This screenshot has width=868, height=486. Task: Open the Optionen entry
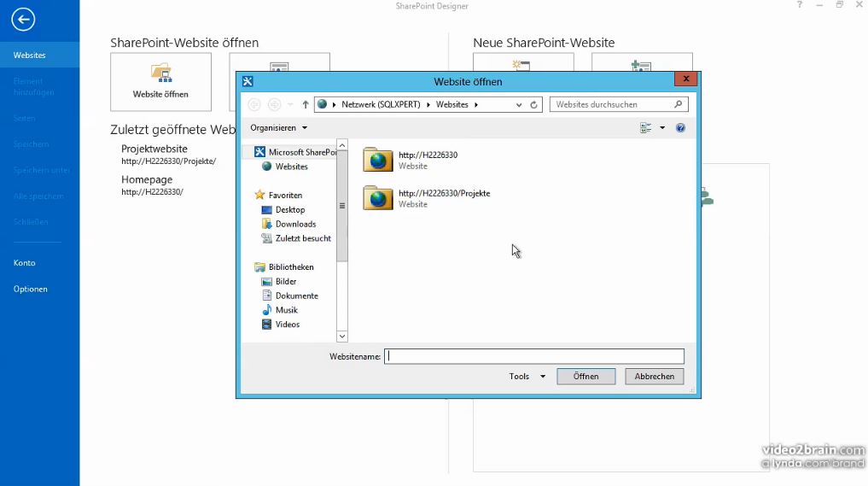(31, 289)
